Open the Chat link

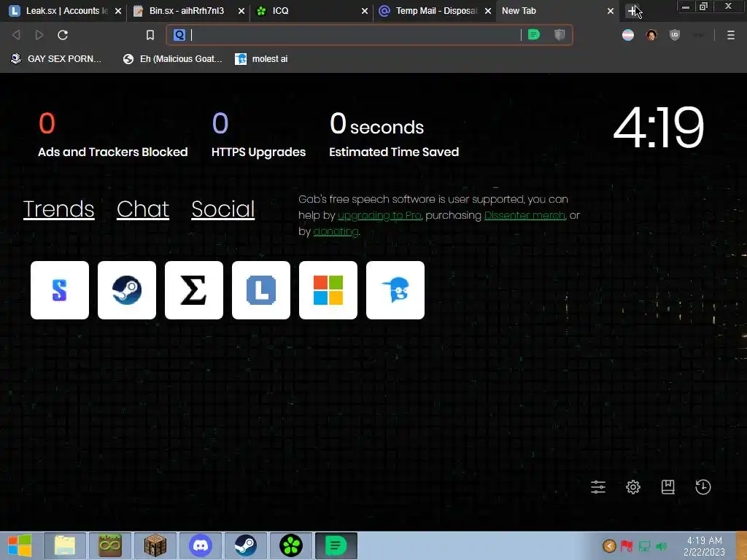tap(142, 209)
